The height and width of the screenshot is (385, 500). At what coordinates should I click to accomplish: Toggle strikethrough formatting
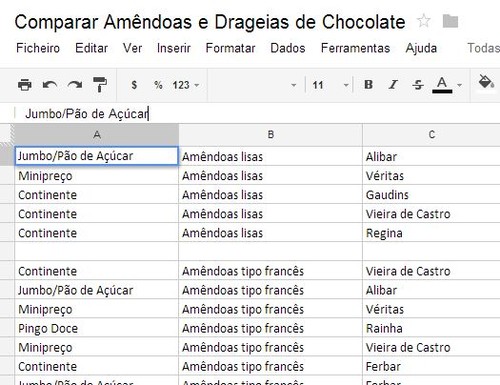(x=418, y=85)
